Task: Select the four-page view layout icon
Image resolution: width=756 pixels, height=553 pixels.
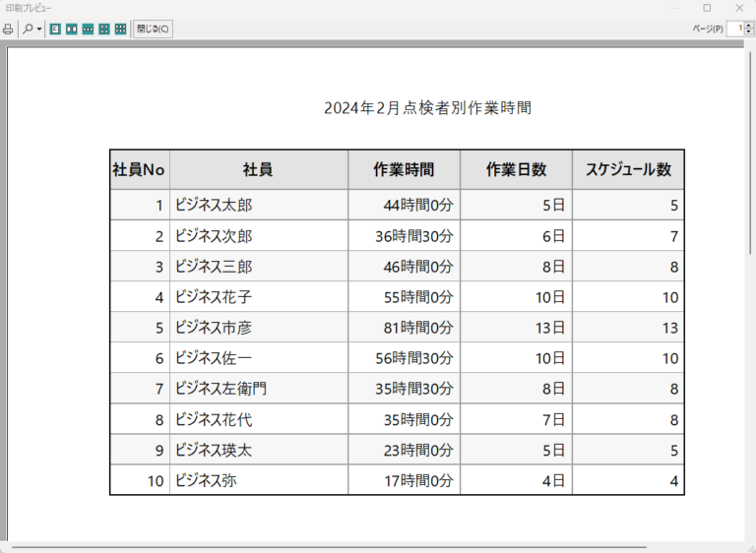Action: (x=103, y=30)
